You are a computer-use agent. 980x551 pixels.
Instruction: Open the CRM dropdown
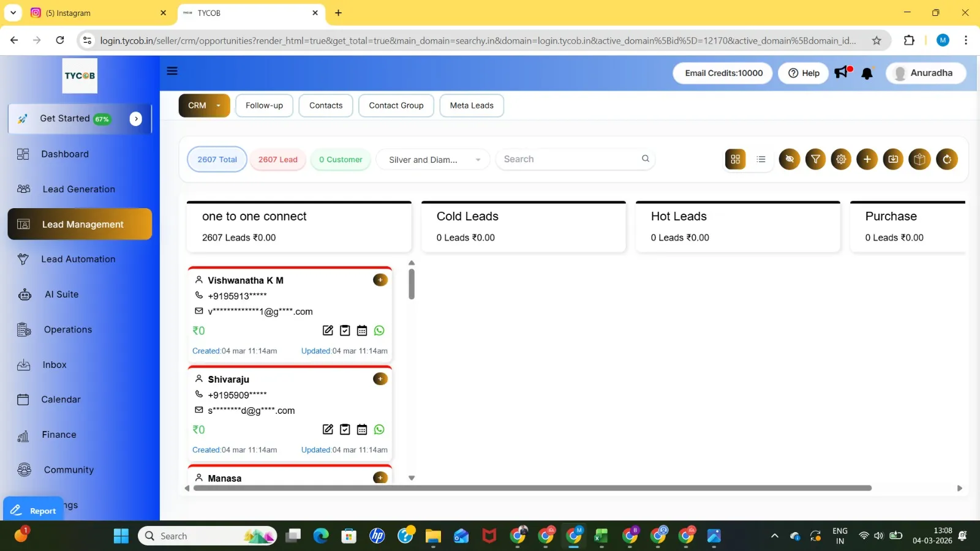tap(204, 105)
